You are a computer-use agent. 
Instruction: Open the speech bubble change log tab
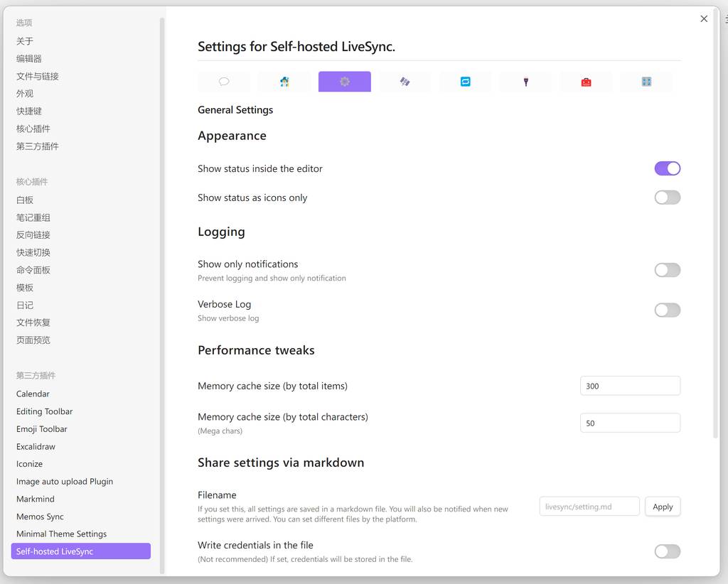pos(224,82)
